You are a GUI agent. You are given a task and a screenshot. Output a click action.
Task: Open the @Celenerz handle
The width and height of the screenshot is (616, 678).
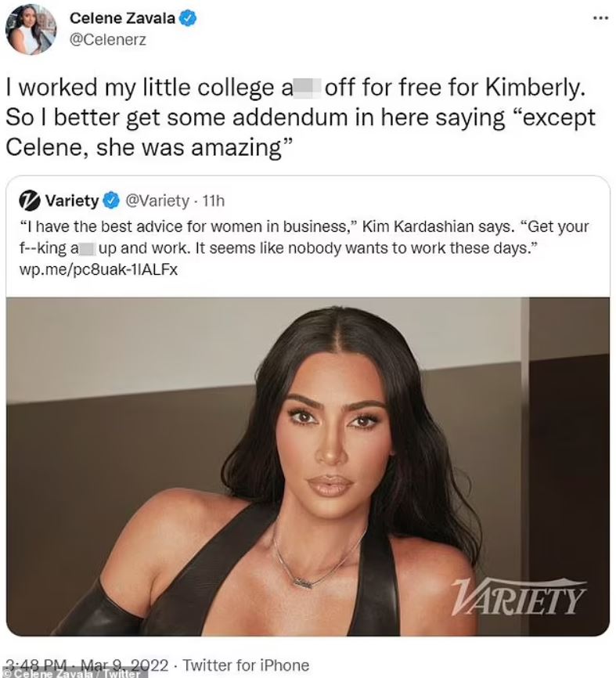[x=108, y=40]
